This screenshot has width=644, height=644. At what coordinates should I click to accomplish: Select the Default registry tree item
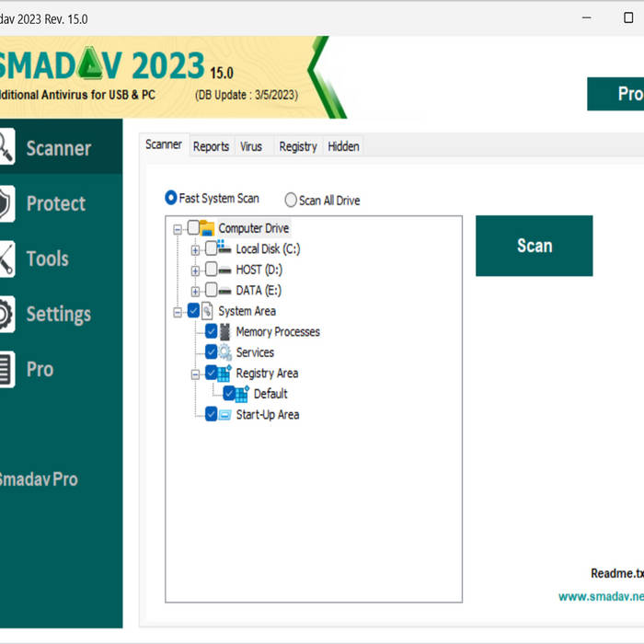270,394
